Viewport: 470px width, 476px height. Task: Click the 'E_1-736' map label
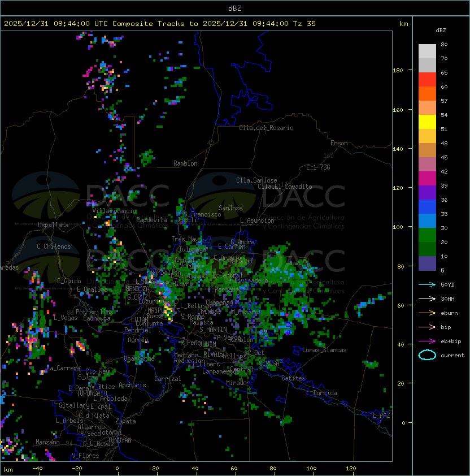click(x=318, y=167)
